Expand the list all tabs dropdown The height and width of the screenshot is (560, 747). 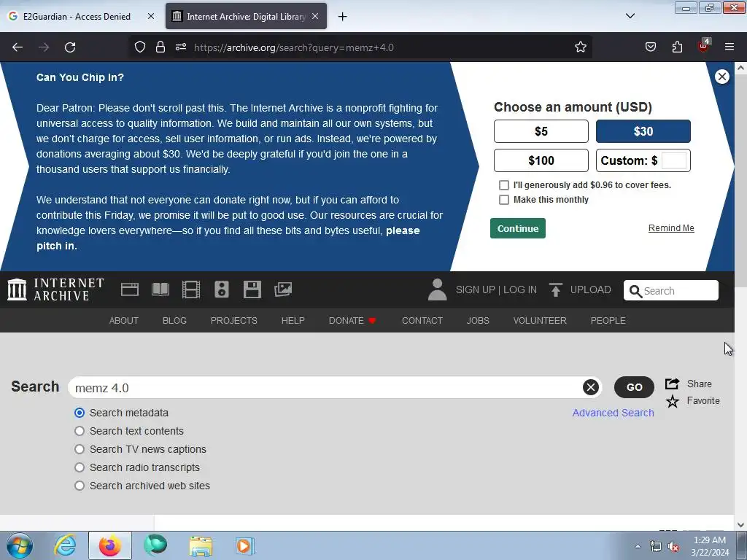click(x=630, y=16)
